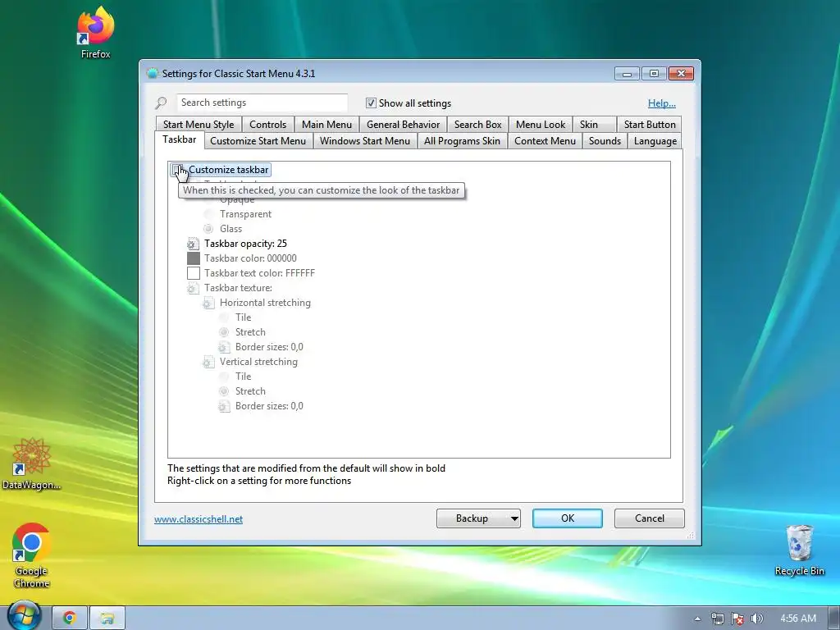
Task: Open Chrome from the taskbar
Action: 69,618
